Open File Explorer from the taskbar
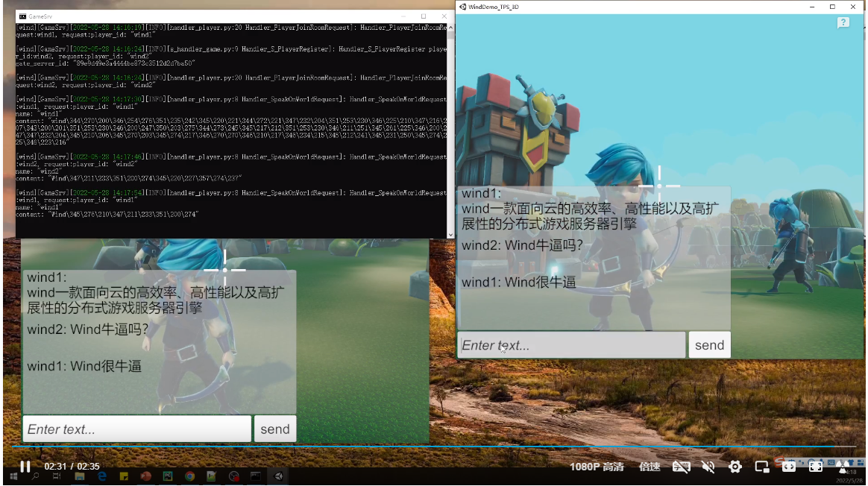This screenshot has width=868, height=486. pyautogui.click(x=80, y=476)
